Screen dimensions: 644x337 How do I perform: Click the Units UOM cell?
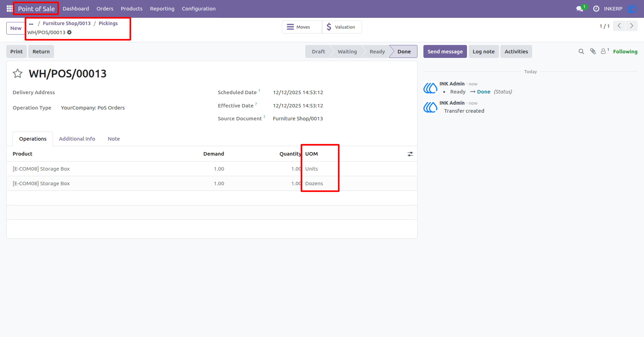312,169
